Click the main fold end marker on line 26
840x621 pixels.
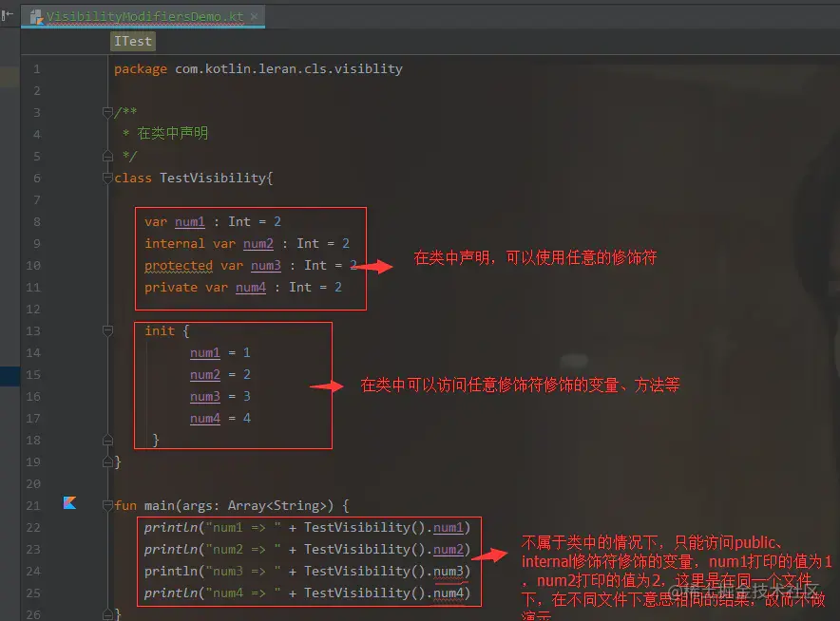107,614
